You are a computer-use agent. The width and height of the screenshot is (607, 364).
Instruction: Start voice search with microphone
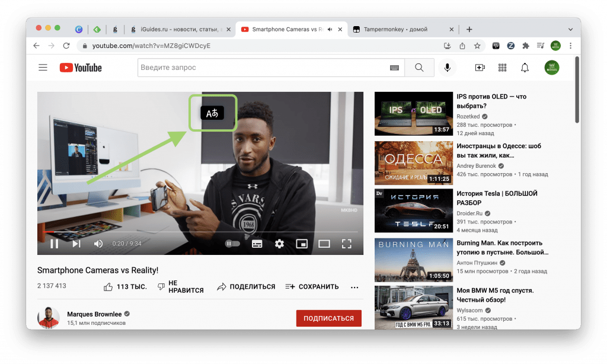tap(448, 68)
